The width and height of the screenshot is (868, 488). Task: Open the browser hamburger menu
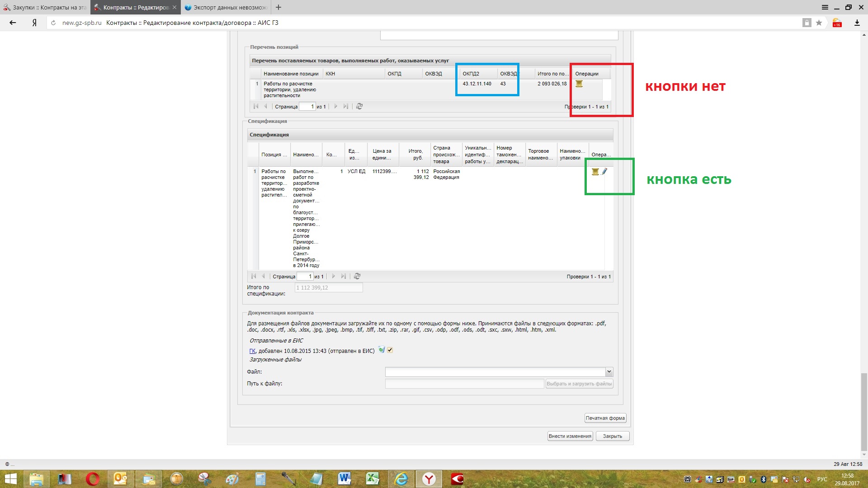(825, 7)
